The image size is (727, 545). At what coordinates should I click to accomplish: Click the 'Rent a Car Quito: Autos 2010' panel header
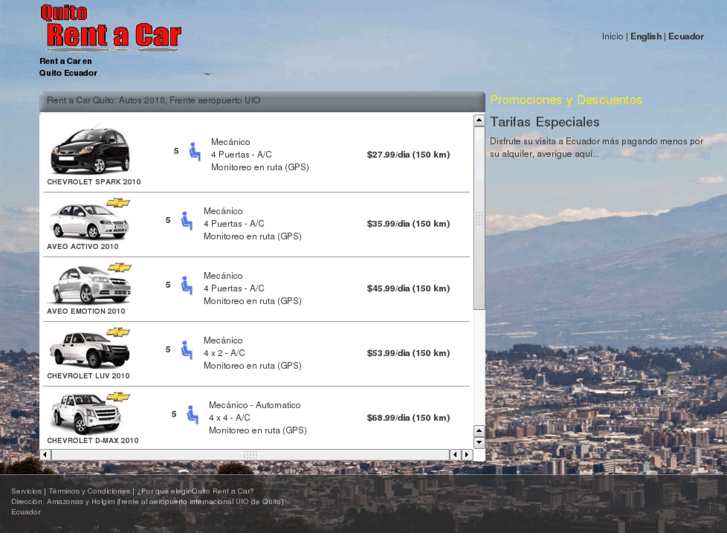[262, 101]
